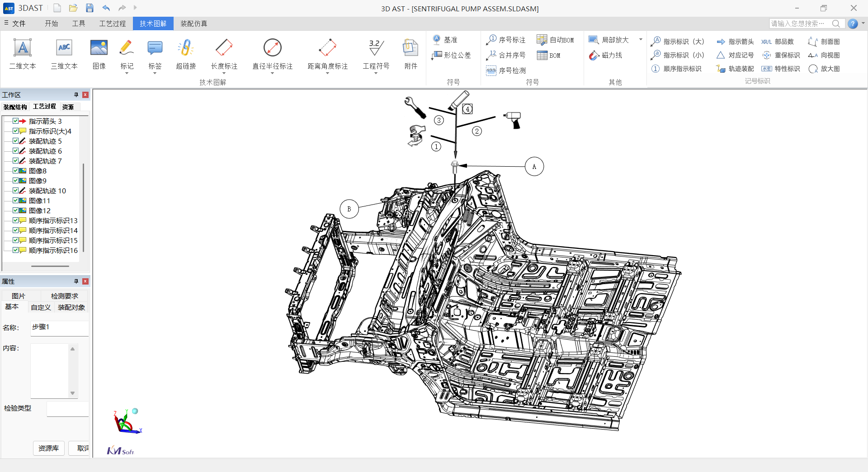The height and width of the screenshot is (472, 868).
Task: Toggle the 装配轨迹 6 checkbox
Action: click(16, 151)
